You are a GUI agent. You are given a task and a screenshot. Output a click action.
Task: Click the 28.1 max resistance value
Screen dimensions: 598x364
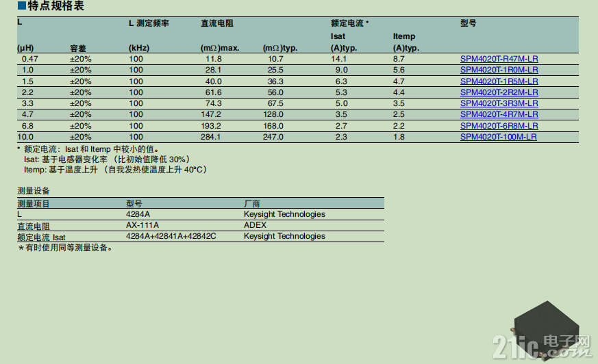213,70
